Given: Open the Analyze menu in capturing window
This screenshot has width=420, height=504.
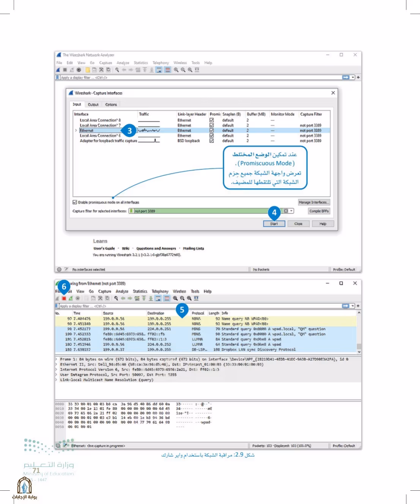Looking at the screenshot, I should tap(122, 291).
